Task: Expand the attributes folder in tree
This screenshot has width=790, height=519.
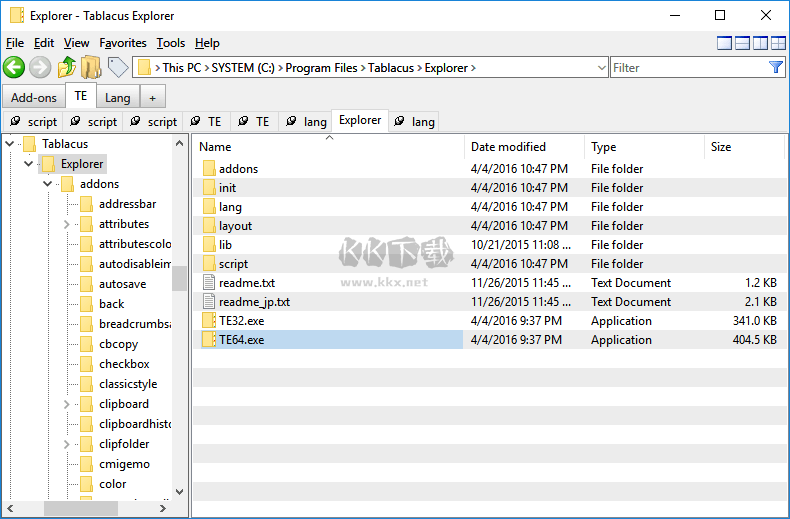Action: point(66,224)
